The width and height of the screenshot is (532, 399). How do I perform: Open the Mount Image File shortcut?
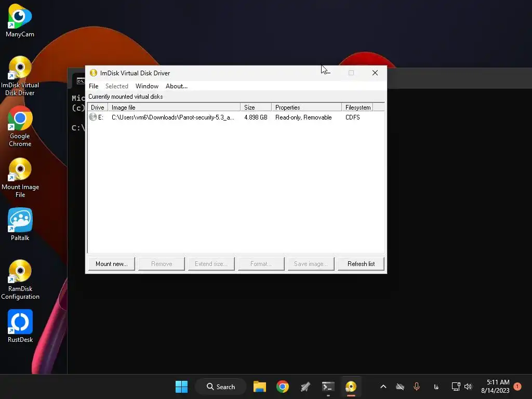[20, 178]
